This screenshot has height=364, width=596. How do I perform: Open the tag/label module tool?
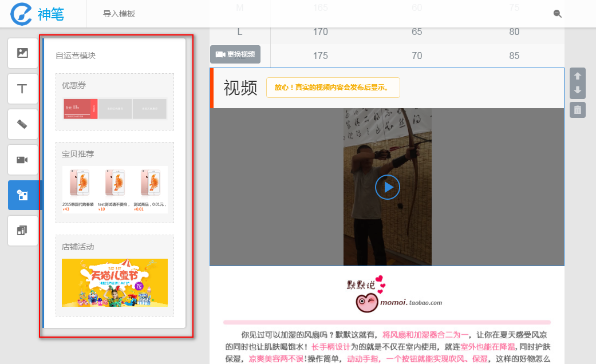coord(22,124)
